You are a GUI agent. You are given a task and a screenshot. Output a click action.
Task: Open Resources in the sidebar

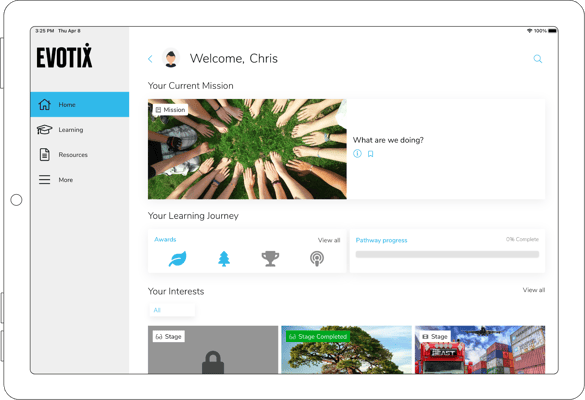point(80,154)
